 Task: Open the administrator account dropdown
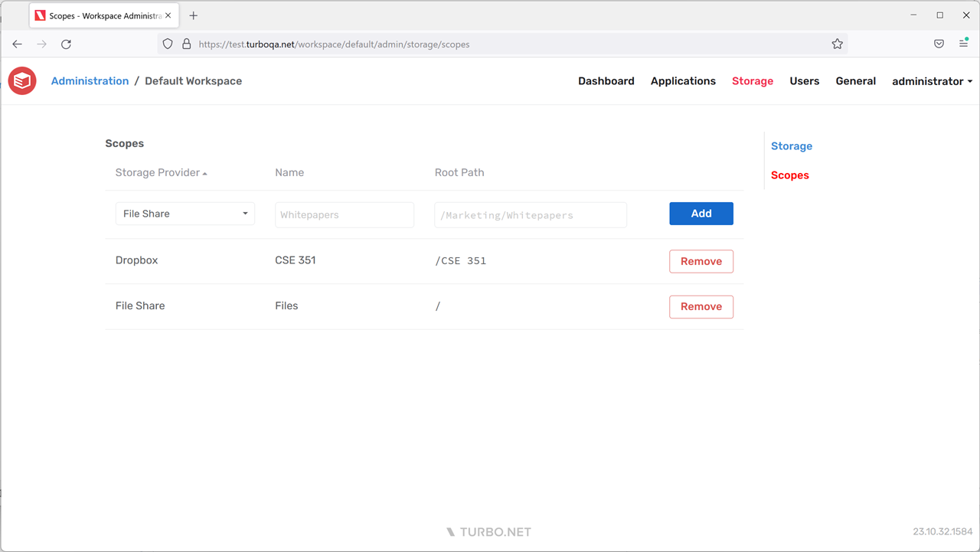(932, 81)
